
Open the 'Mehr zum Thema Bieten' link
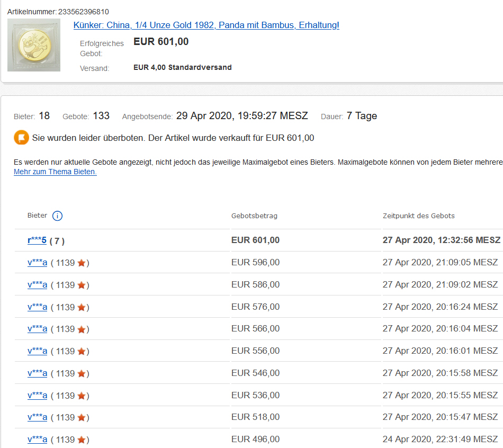click(x=55, y=172)
